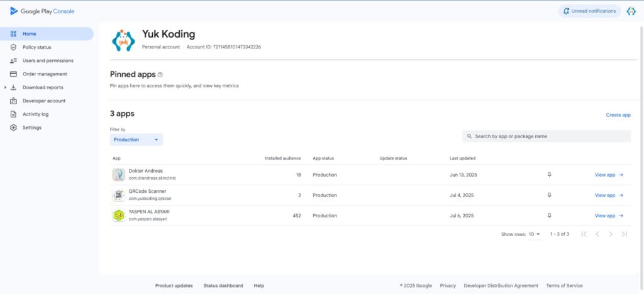This screenshot has width=644, height=294.
Task: Open Unread notifications
Action: click(x=589, y=11)
